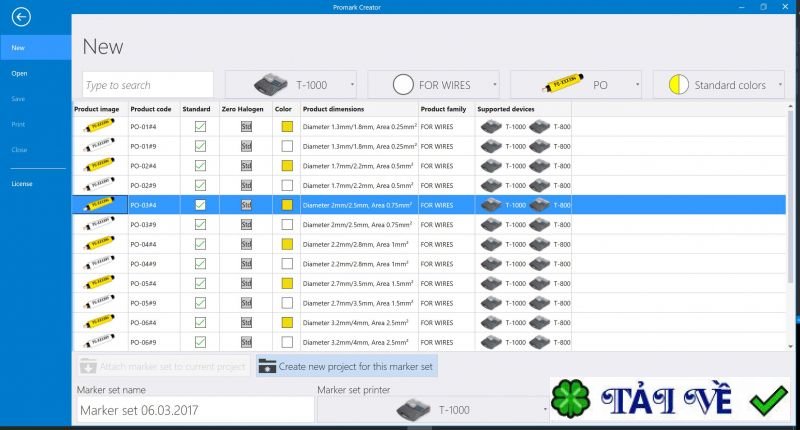Toggle the Standard checkbox for PO-04#9

(x=201, y=264)
